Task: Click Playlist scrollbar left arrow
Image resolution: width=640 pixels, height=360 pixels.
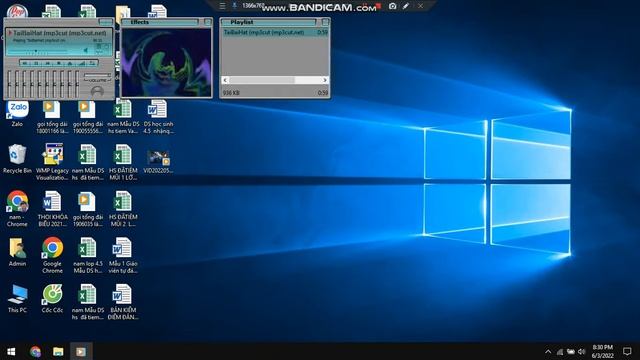Action: coord(225,80)
